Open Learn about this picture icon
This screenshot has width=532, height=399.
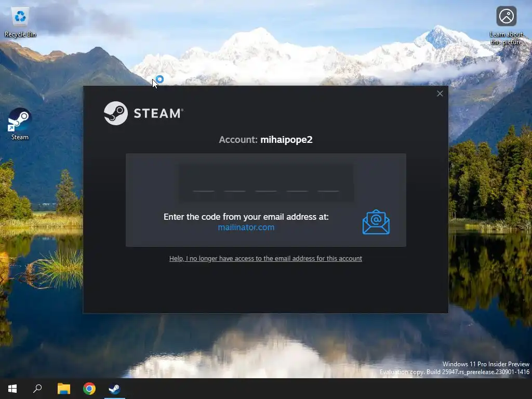tap(506, 25)
